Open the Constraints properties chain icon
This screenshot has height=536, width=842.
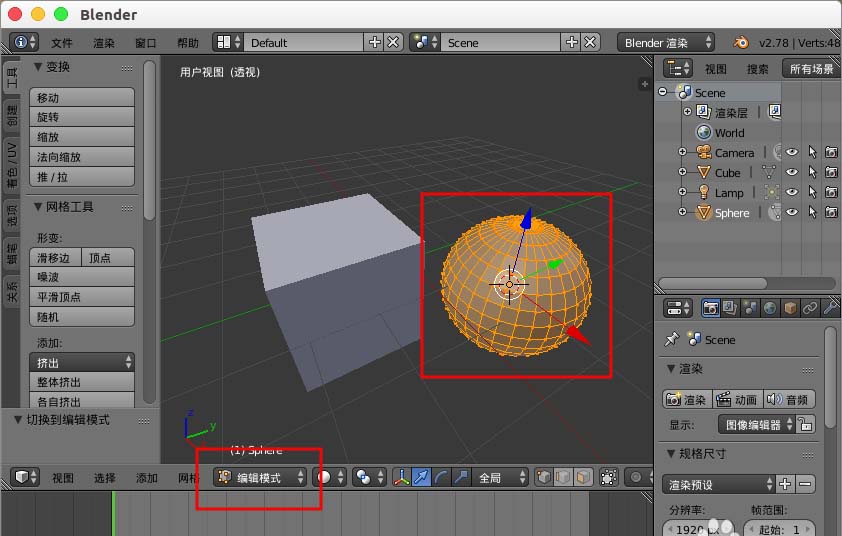pyautogui.click(x=809, y=308)
